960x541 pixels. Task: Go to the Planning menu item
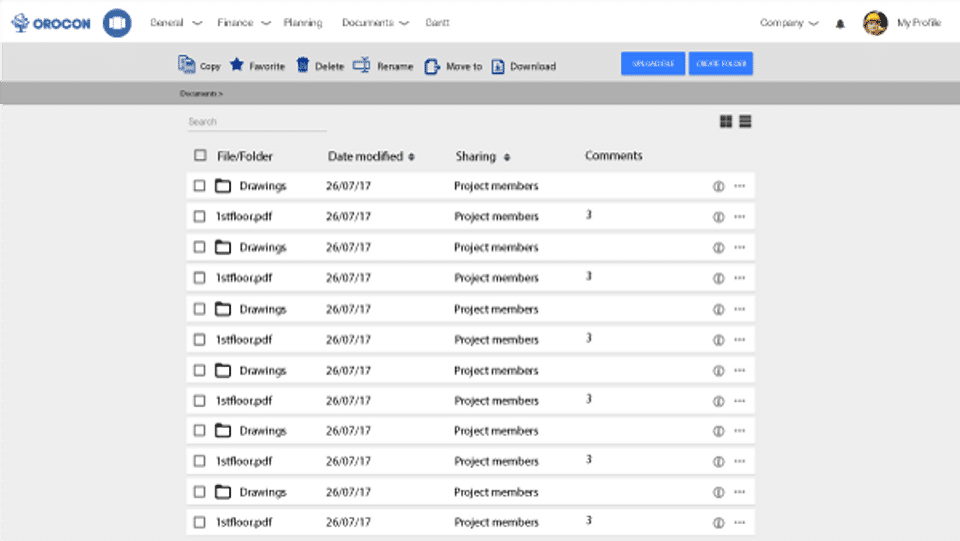tap(303, 22)
